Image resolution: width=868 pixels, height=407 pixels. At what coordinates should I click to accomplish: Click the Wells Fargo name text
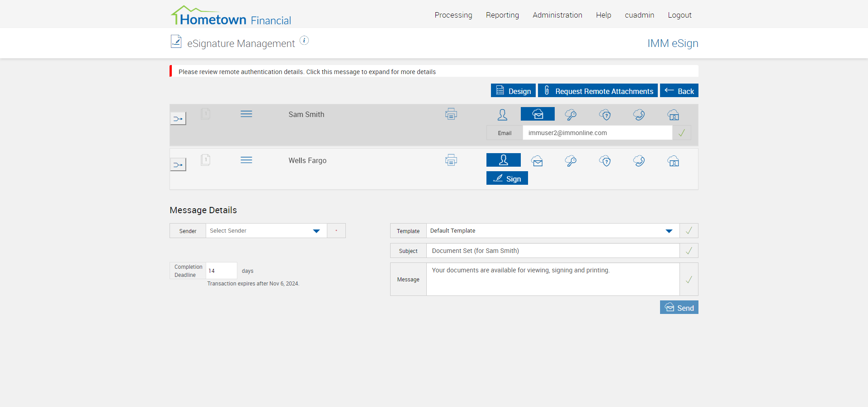pos(307,160)
